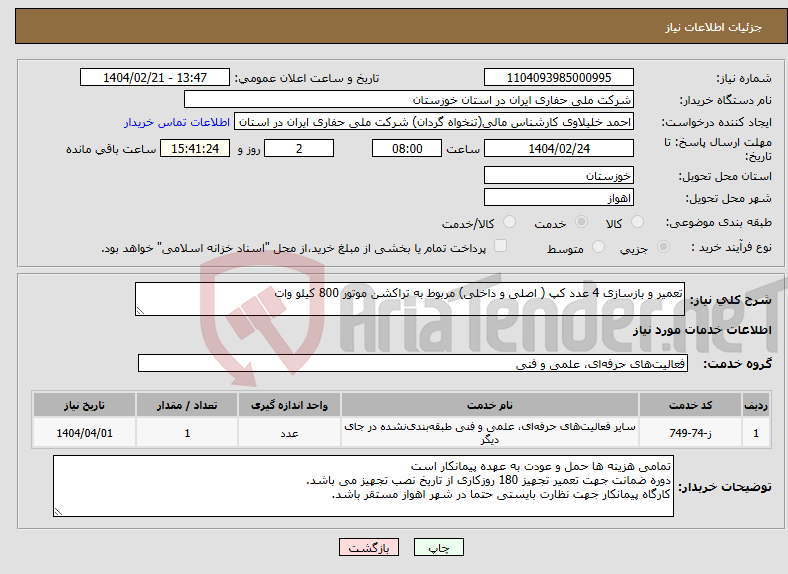Select the کالا/خدمت radio button
Image resolution: width=788 pixels, height=574 pixels.
[509, 222]
